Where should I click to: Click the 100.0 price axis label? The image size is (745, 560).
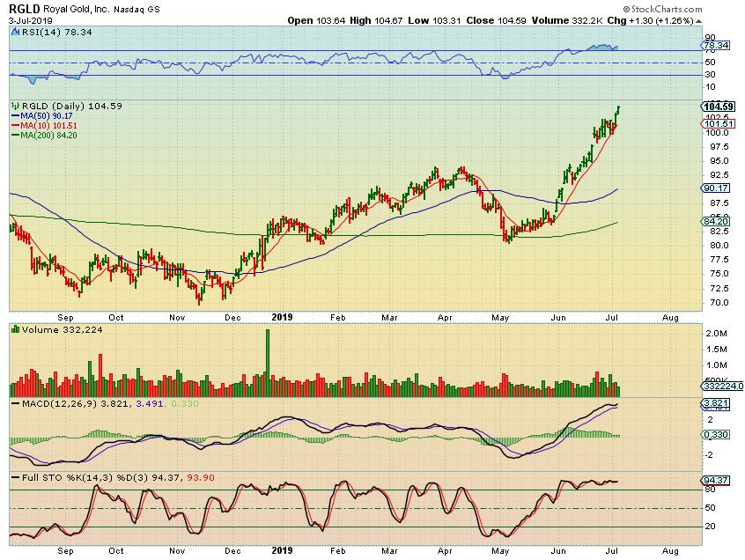tap(717, 133)
